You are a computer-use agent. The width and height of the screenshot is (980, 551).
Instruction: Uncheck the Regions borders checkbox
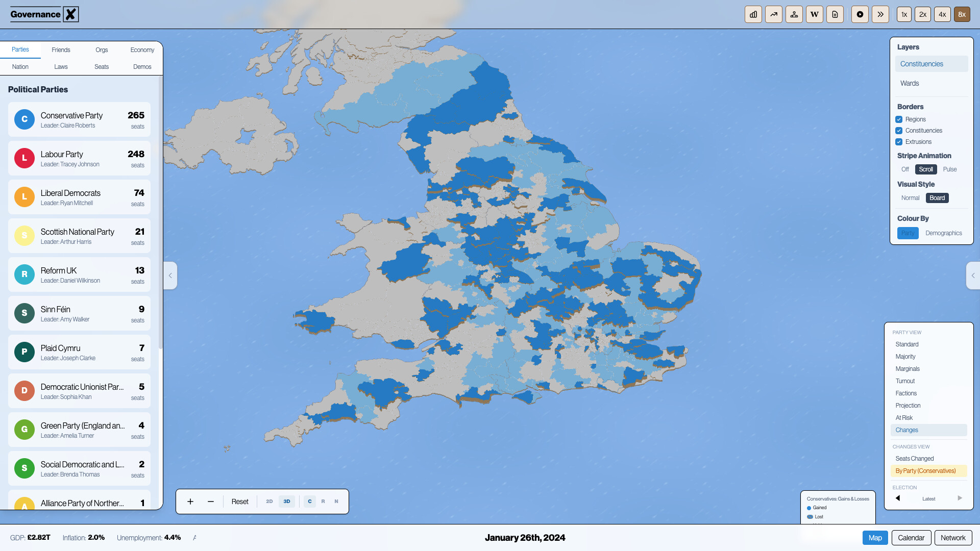899,119
